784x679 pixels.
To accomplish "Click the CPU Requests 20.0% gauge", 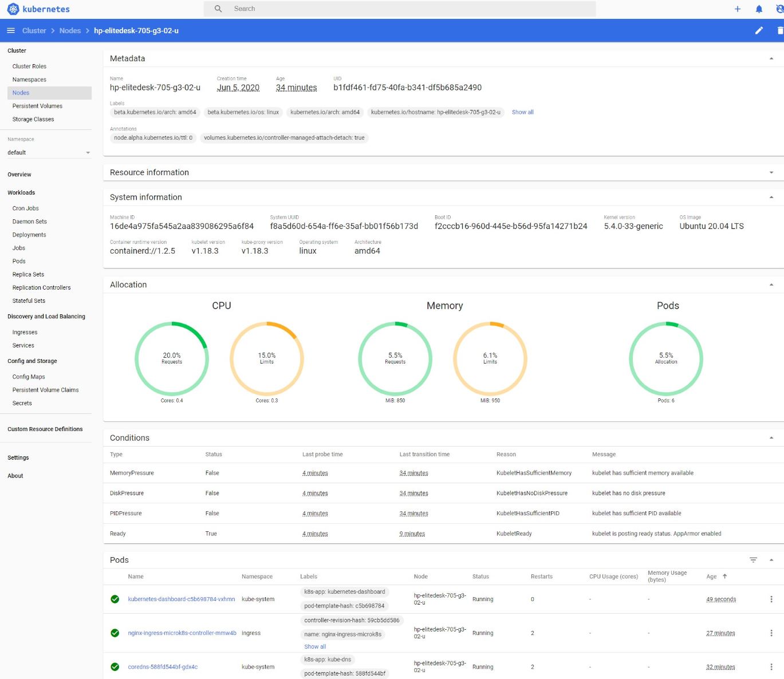I will pos(172,358).
